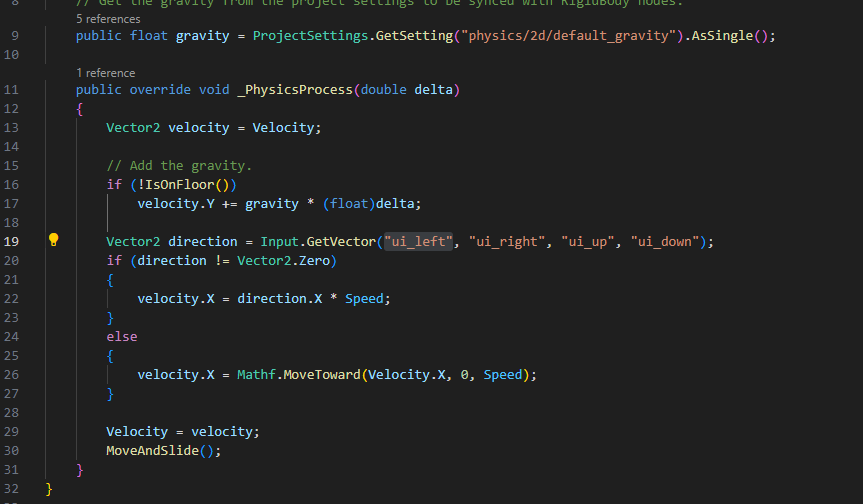Click 'override' keyword on line 11
The height and width of the screenshot is (504, 863).
[x=160, y=90]
